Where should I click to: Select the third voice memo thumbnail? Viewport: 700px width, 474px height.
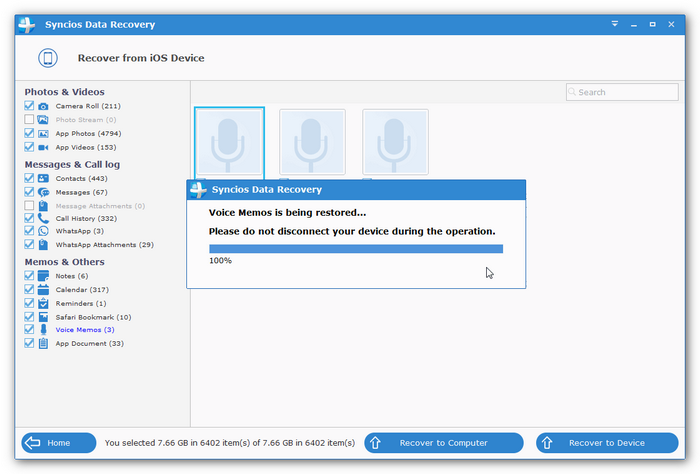[395, 142]
